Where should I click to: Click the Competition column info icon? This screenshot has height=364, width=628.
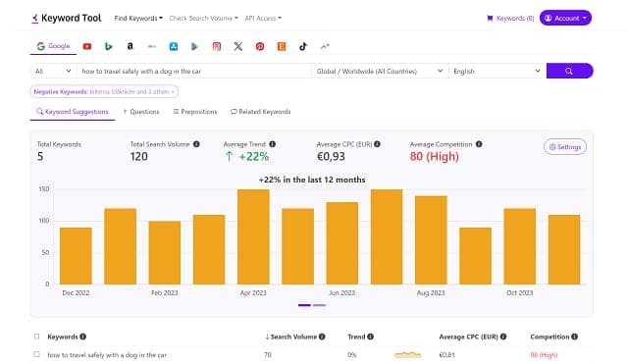point(574,337)
